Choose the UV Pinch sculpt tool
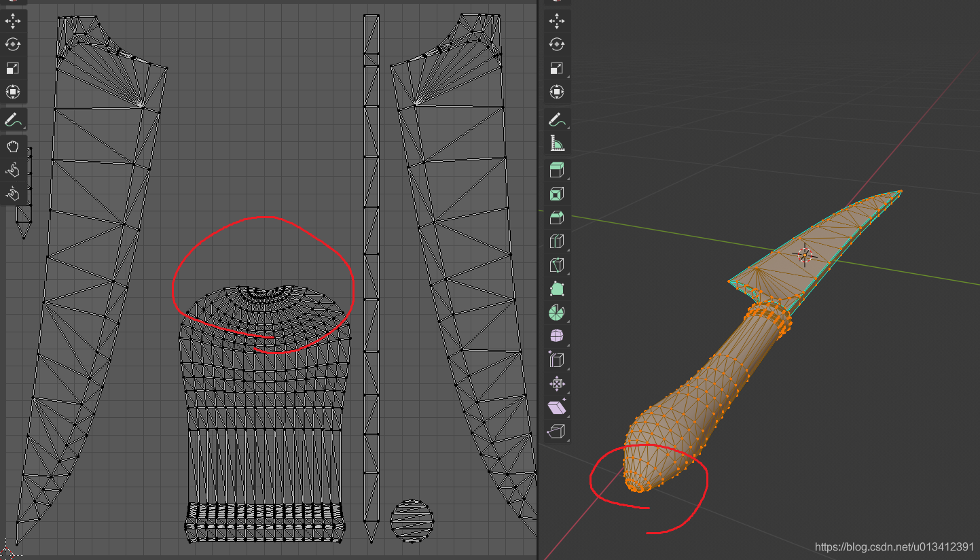This screenshot has height=560, width=980. pos(13,194)
